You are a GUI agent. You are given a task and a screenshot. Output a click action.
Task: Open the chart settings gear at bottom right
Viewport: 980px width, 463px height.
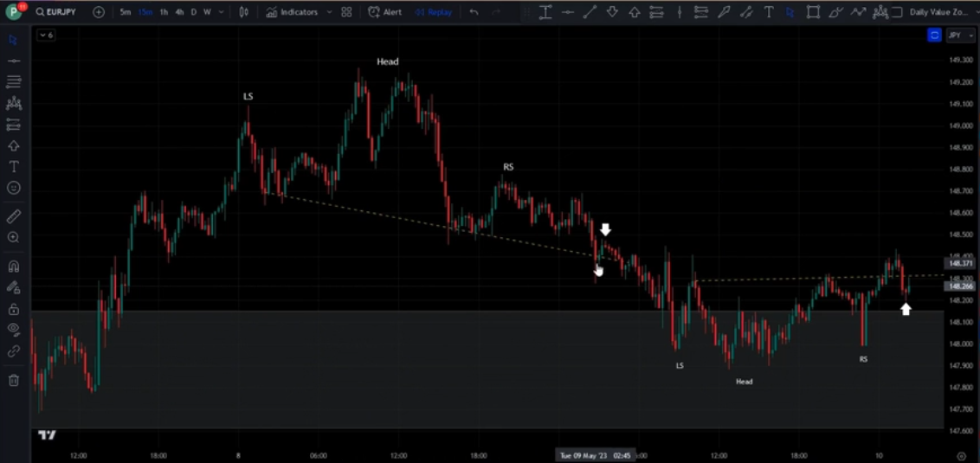(x=961, y=455)
